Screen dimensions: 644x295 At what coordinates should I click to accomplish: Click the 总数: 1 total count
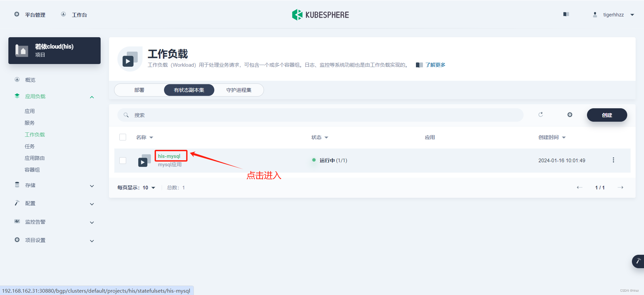click(x=176, y=188)
